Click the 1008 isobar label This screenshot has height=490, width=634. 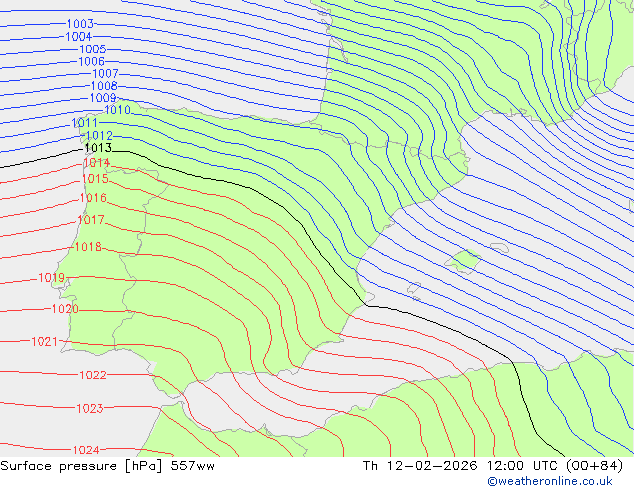click(x=104, y=86)
